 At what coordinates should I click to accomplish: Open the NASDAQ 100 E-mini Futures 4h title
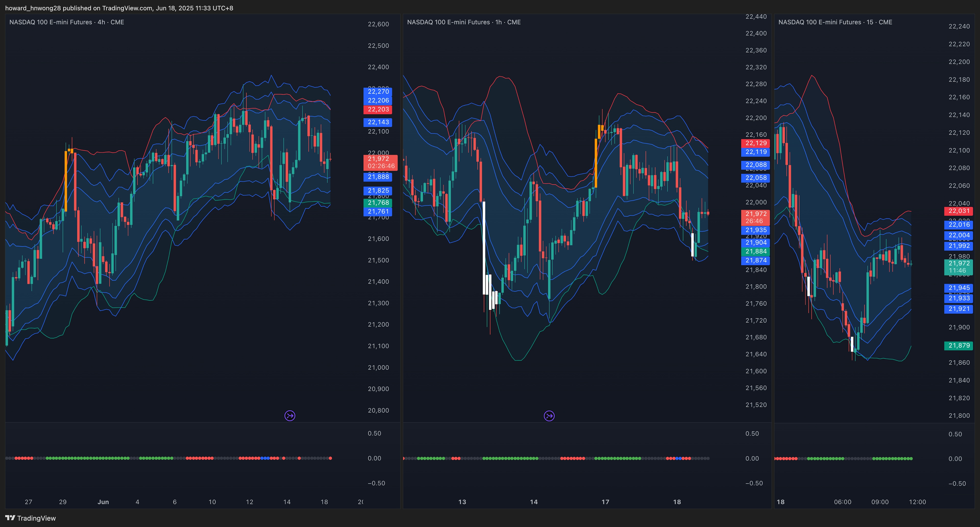click(67, 22)
